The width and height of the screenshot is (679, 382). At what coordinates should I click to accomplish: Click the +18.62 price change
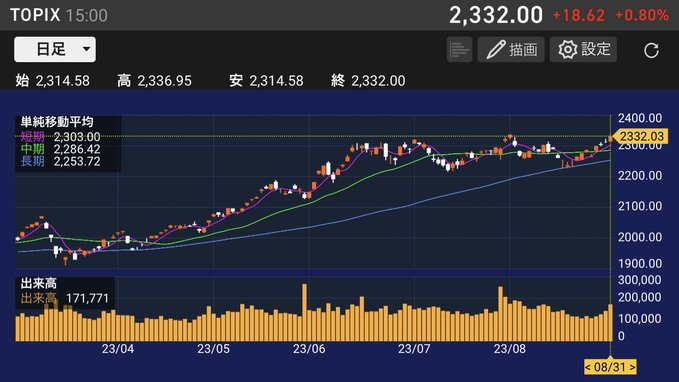pyautogui.click(x=579, y=16)
